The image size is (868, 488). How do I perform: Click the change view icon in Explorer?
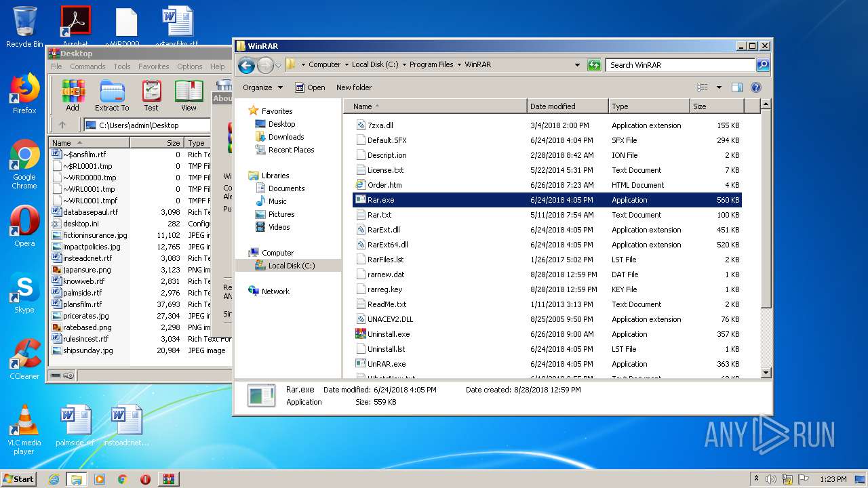(x=703, y=87)
